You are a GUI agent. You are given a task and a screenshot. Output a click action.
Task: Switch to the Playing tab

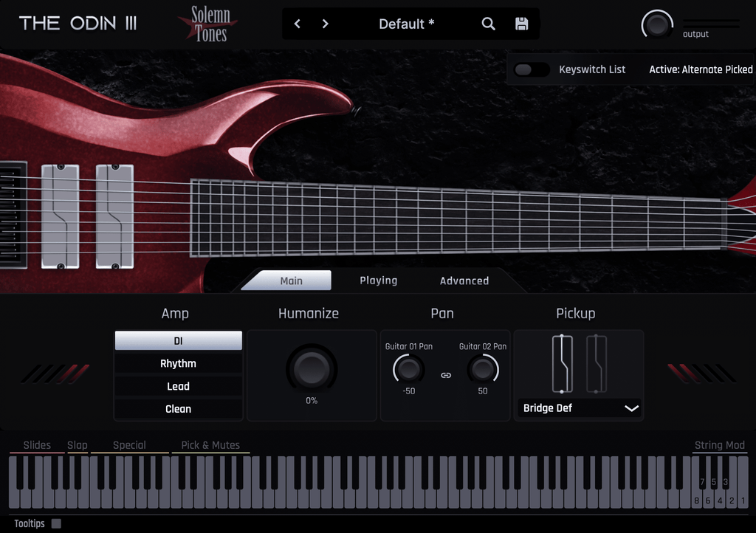pyautogui.click(x=378, y=281)
